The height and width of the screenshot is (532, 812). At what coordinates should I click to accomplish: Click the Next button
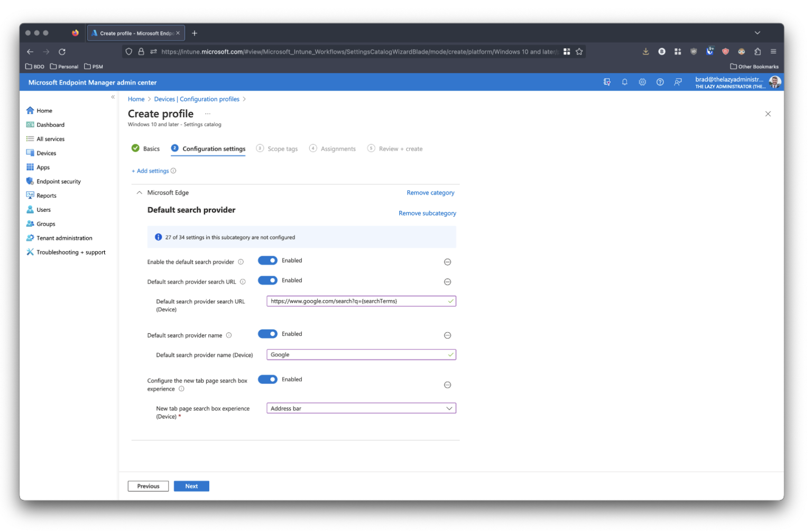pyautogui.click(x=191, y=487)
